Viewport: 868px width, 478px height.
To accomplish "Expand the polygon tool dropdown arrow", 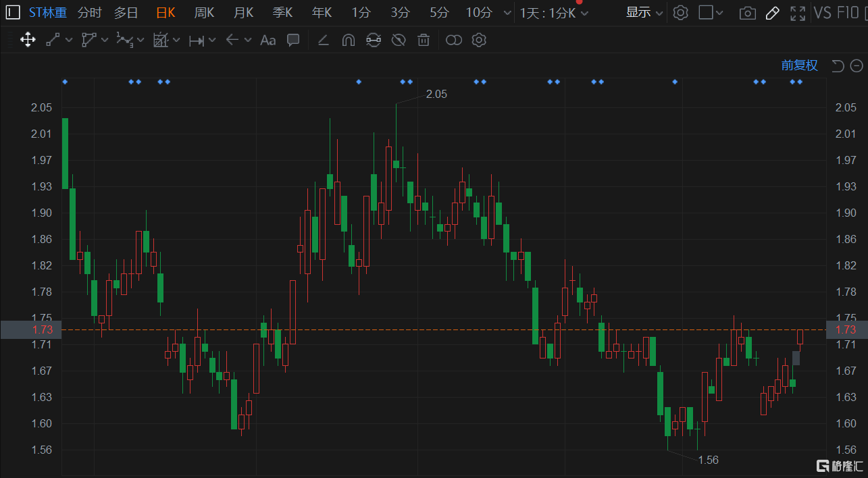I will pyautogui.click(x=105, y=40).
